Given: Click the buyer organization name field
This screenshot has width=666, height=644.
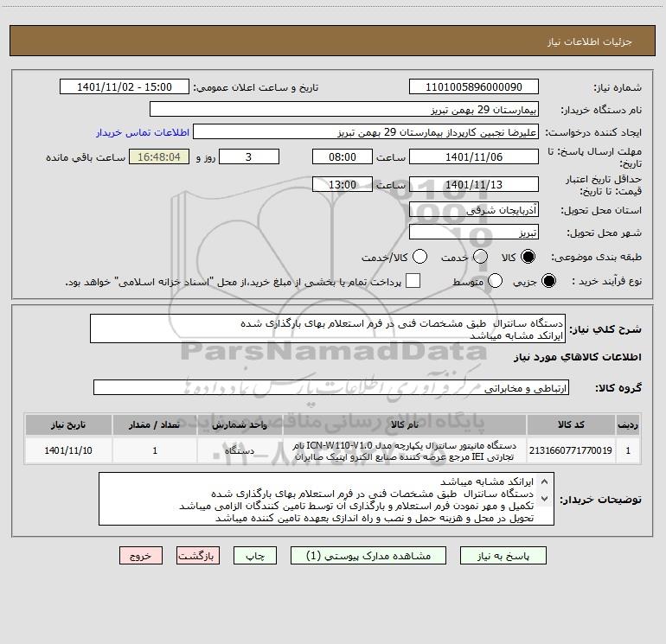Looking at the screenshot, I should [344, 110].
